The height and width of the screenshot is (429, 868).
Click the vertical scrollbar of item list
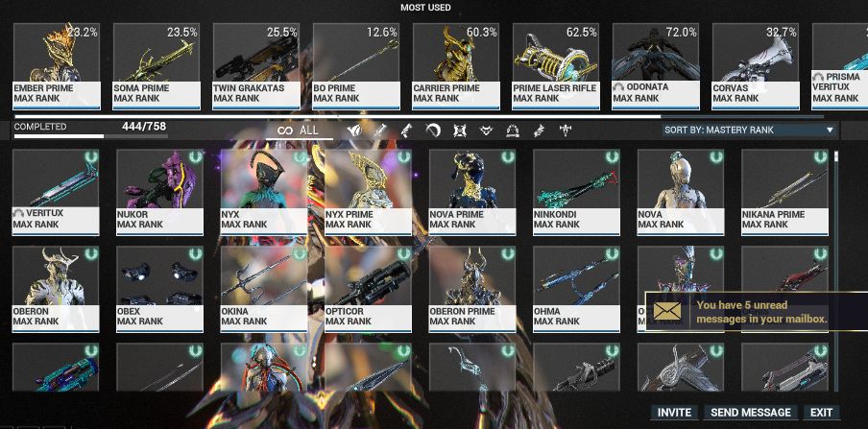point(836,272)
